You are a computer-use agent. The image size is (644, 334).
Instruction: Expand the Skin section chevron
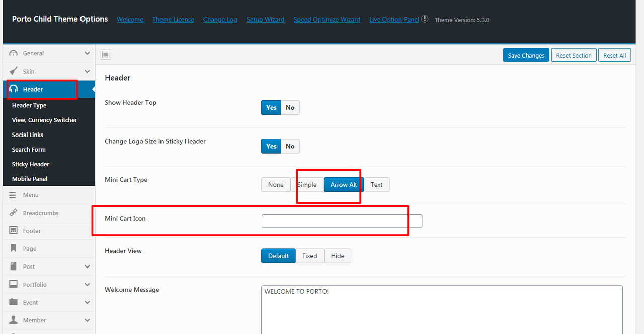87,71
